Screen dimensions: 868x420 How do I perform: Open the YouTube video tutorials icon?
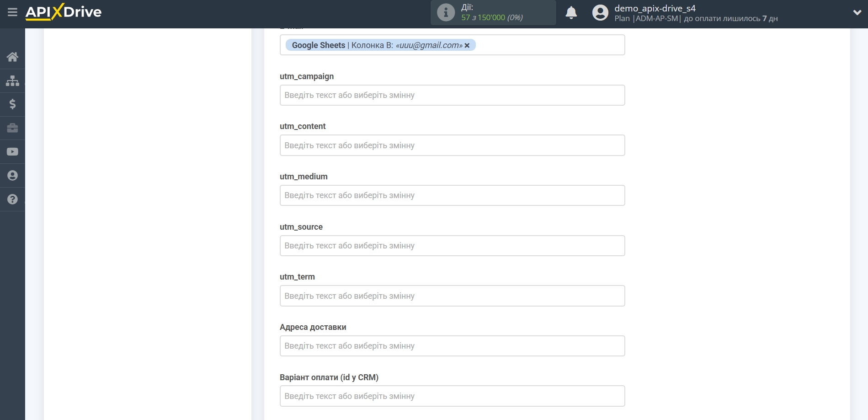click(x=12, y=152)
